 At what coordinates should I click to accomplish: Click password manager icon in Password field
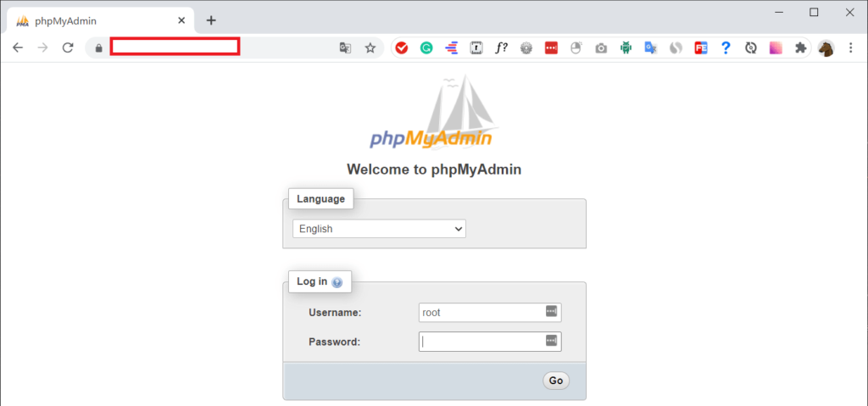pos(551,340)
